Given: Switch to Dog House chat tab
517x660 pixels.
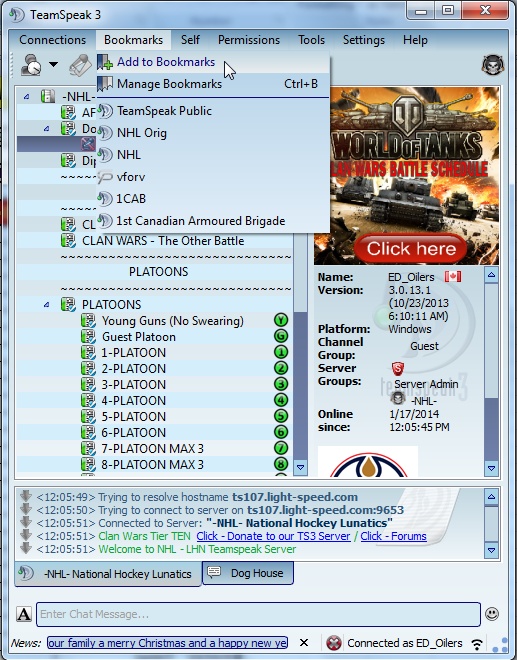Looking at the screenshot, I should point(248,573).
